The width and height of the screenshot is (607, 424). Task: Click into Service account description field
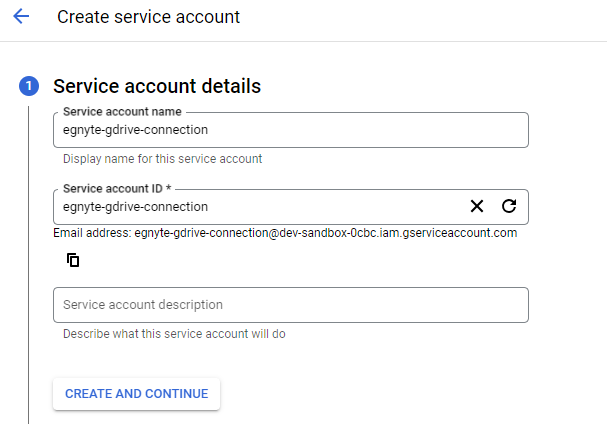tap(291, 305)
